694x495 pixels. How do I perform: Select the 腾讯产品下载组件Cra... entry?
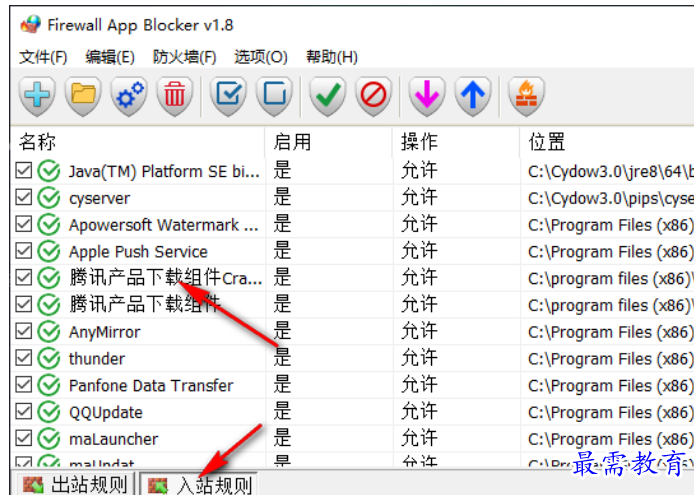166,278
